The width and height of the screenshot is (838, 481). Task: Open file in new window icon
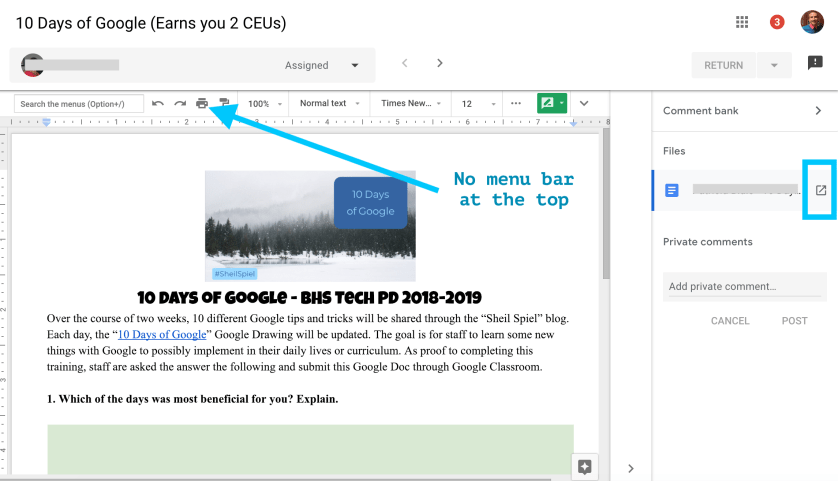point(821,190)
